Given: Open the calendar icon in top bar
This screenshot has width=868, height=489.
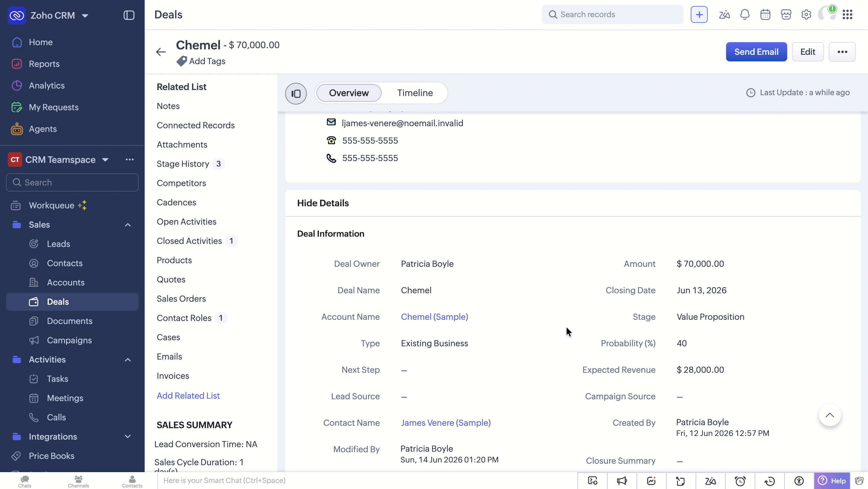Looking at the screenshot, I should point(765,14).
